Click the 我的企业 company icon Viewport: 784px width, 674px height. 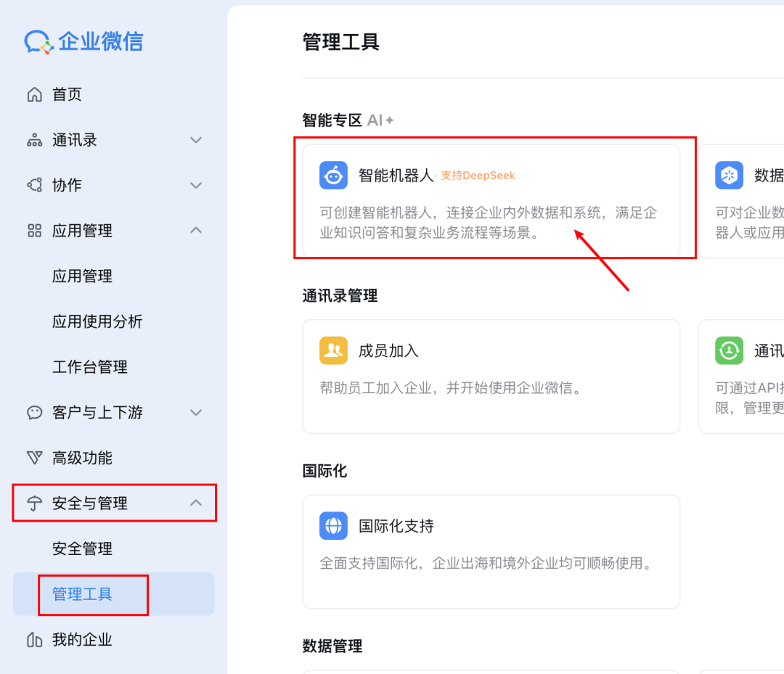[x=33, y=640]
